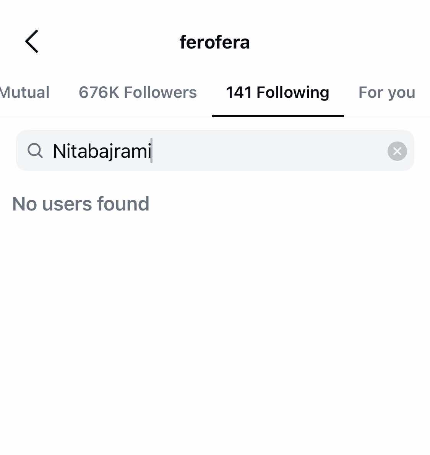View suggested accounts under For you

click(387, 92)
